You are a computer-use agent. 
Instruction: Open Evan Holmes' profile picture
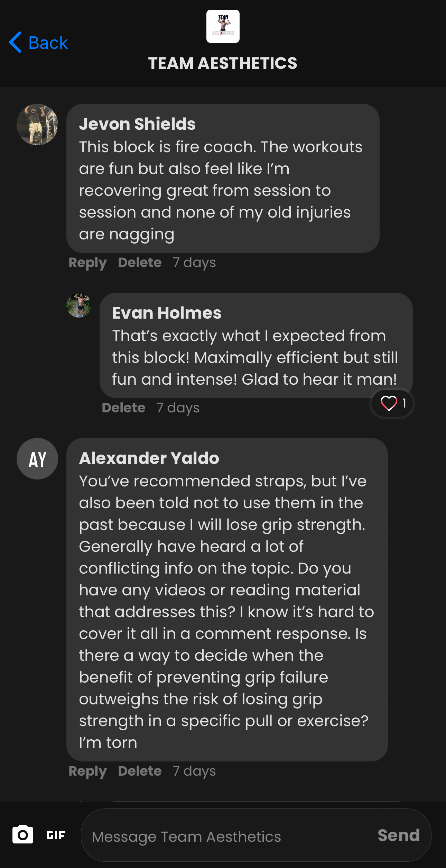coord(79,305)
